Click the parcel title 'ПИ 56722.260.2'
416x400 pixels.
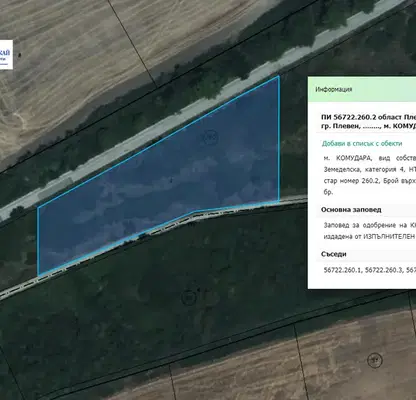tap(345, 117)
